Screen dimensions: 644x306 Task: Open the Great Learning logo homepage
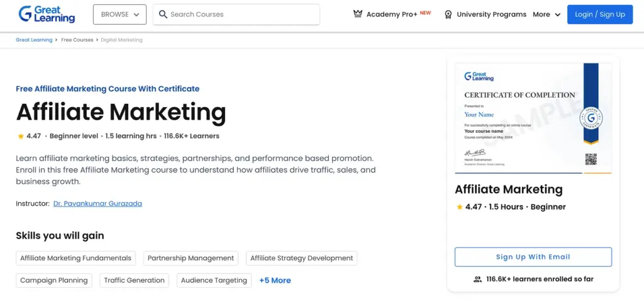click(47, 14)
